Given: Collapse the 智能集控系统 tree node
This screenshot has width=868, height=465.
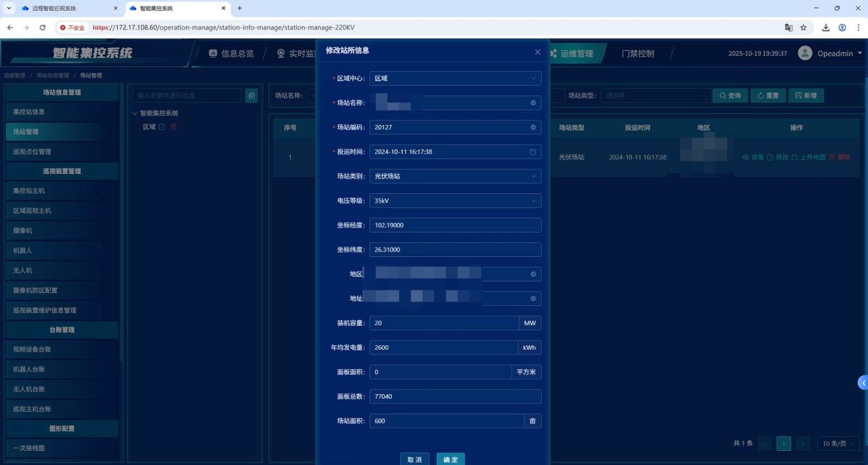Looking at the screenshot, I should tap(135, 113).
